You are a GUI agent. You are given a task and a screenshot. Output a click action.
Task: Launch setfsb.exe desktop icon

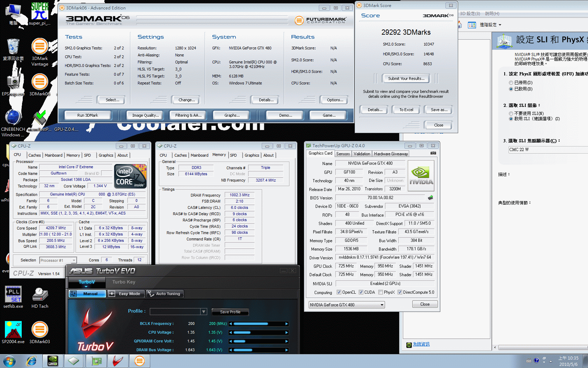pyautogui.click(x=13, y=297)
